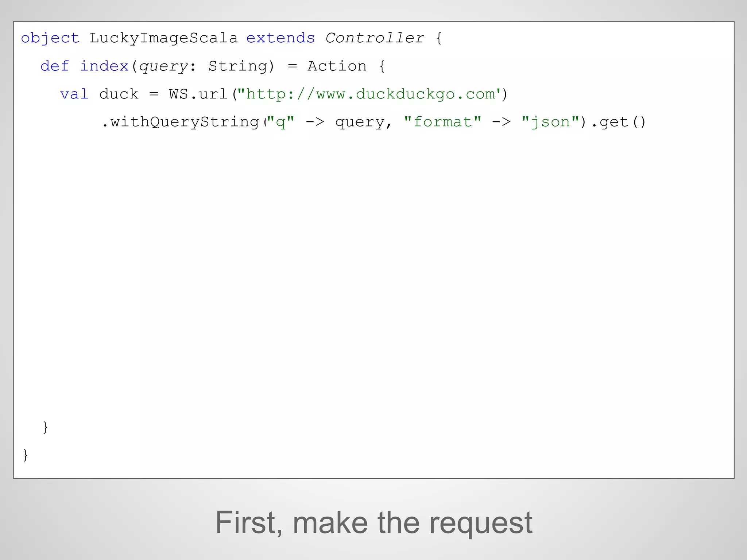
Task: Click the green "json" string literal
Action: coord(550,122)
